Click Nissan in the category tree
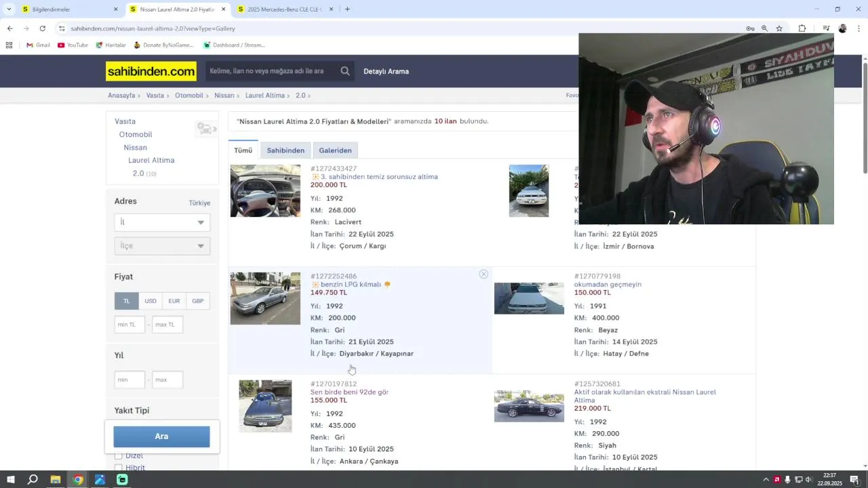This screenshot has width=868, height=488. click(x=135, y=147)
